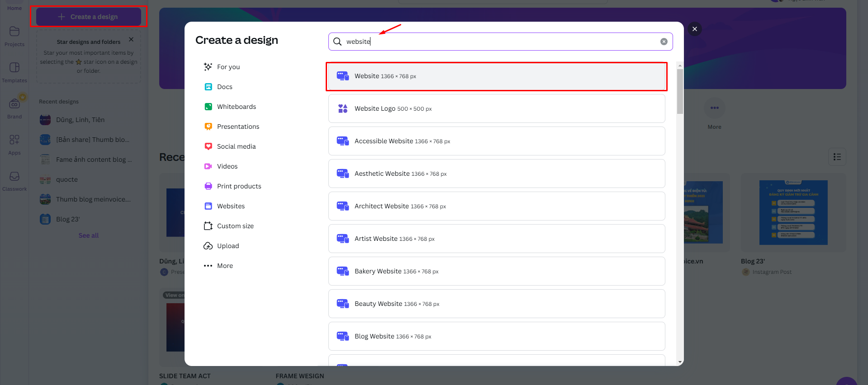Click the Websites category icon
Image resolution: width=868 pixels, height=385 pixels.
pos(208,206)
